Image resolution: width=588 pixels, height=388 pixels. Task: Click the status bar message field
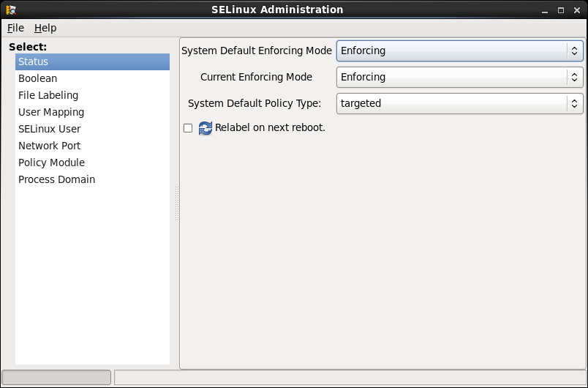350,378
